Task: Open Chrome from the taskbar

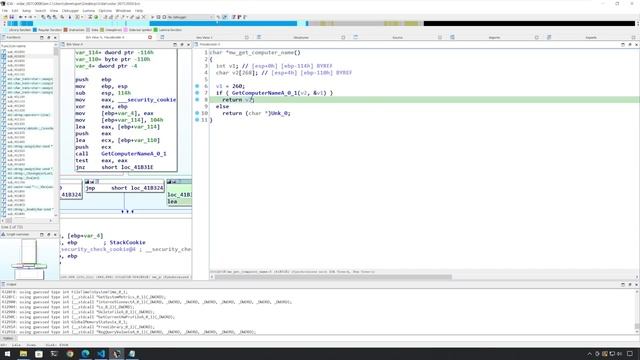Action: [x=70, y=354]
